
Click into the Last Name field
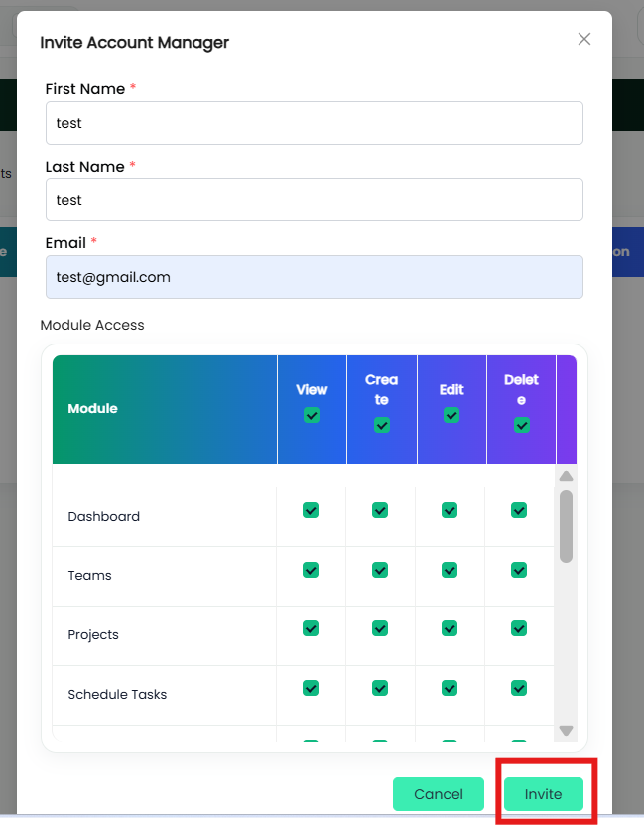(315, 200)
